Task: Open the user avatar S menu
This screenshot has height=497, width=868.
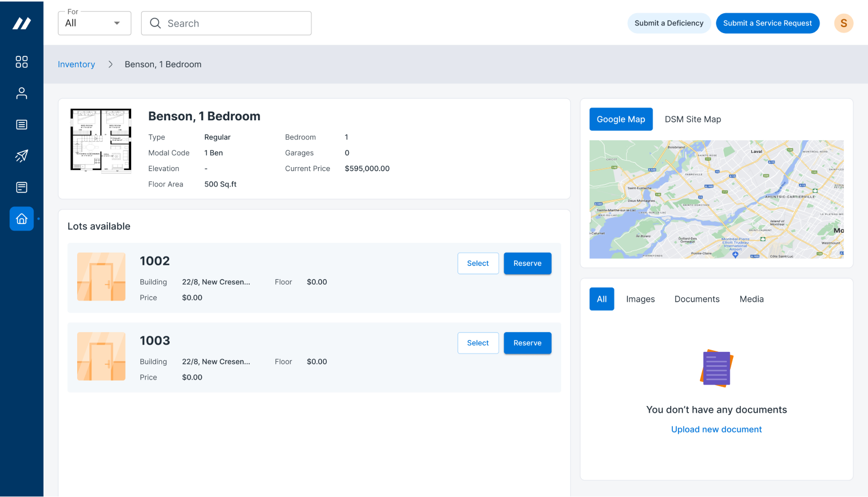Action: click(x=843, y=23)
